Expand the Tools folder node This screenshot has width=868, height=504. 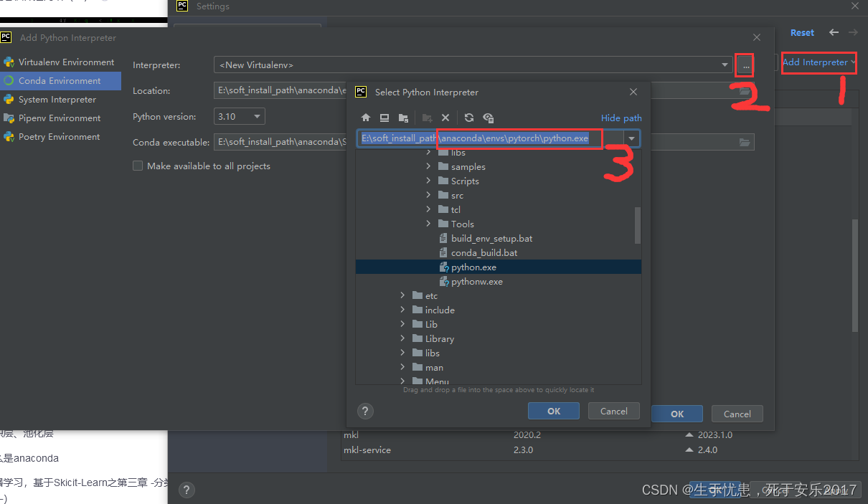[x=428, y=224]
